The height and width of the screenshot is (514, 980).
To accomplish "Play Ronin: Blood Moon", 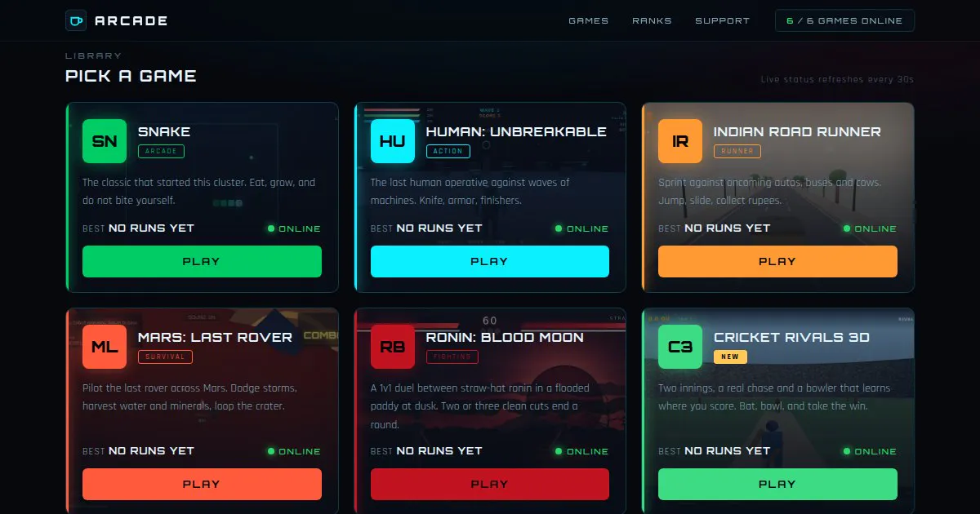I will pos(490,484).
